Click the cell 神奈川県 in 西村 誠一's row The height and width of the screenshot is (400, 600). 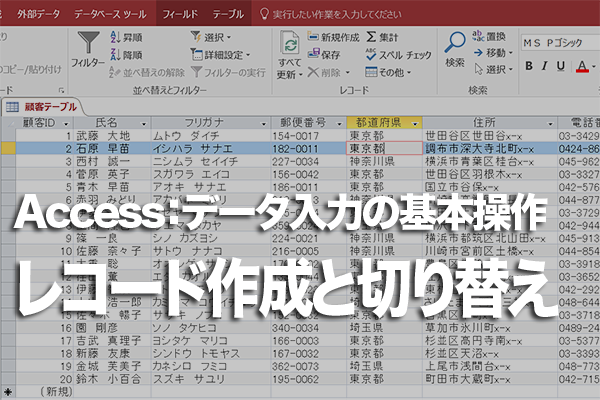(x=384, y=162)
